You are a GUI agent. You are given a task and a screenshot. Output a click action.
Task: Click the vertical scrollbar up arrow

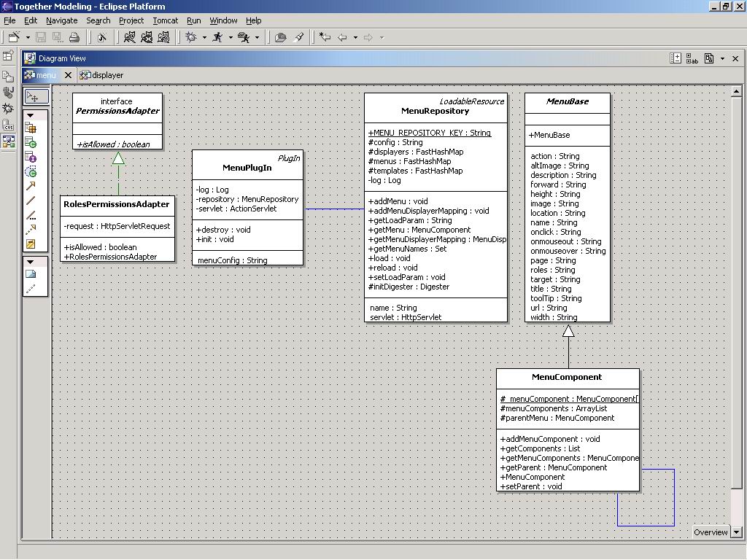pos(737,91)
